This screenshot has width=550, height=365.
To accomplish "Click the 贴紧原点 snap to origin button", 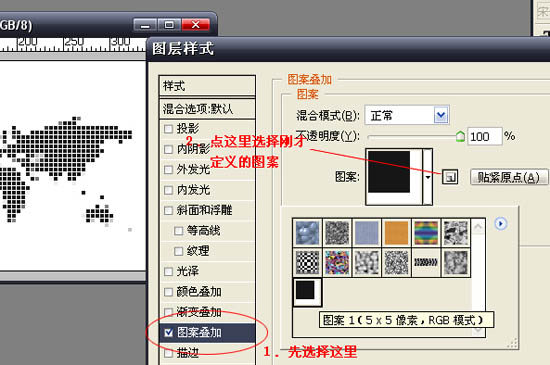I will pyautogui.click(x=509, y=177).
